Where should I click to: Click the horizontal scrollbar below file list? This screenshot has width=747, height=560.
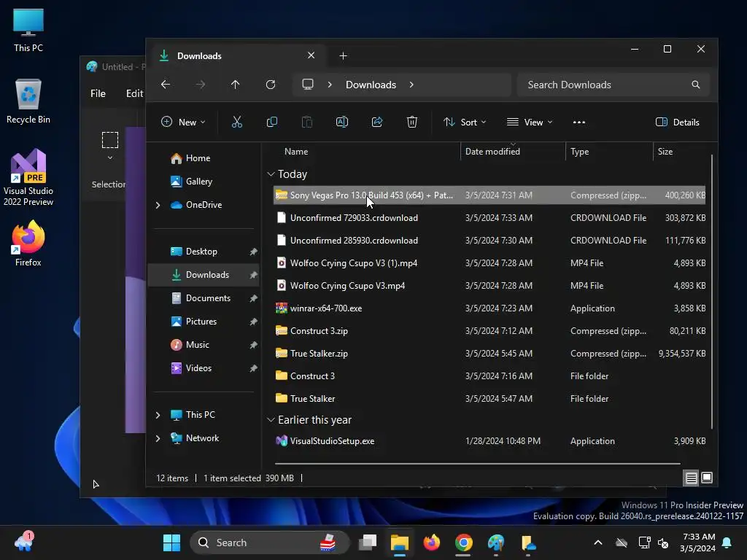477,463
